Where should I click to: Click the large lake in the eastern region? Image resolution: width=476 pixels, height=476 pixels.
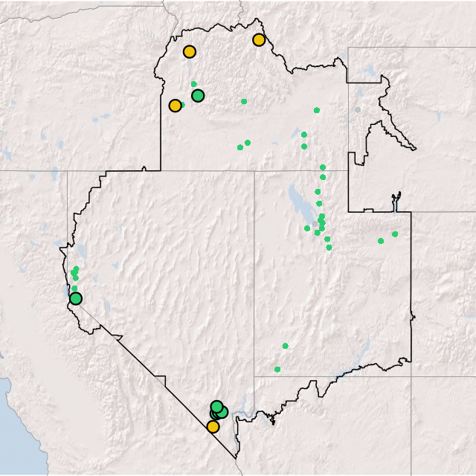tap(297, 199)
